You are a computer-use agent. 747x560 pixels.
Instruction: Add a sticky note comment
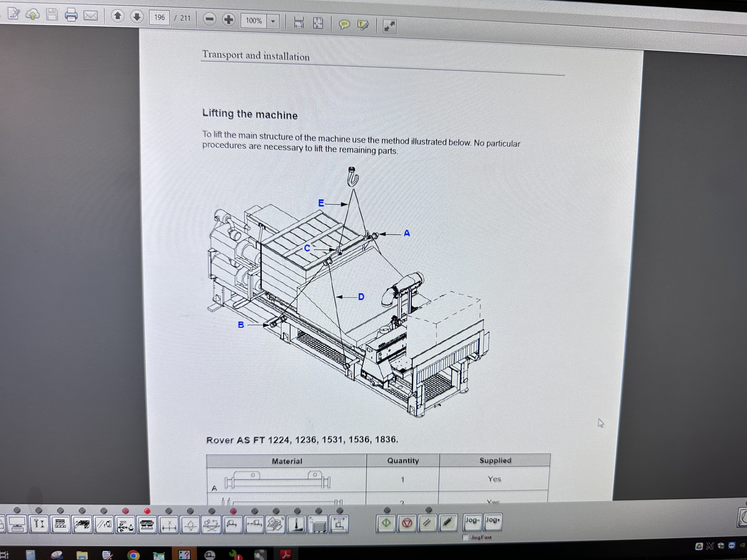coord(344,24)
